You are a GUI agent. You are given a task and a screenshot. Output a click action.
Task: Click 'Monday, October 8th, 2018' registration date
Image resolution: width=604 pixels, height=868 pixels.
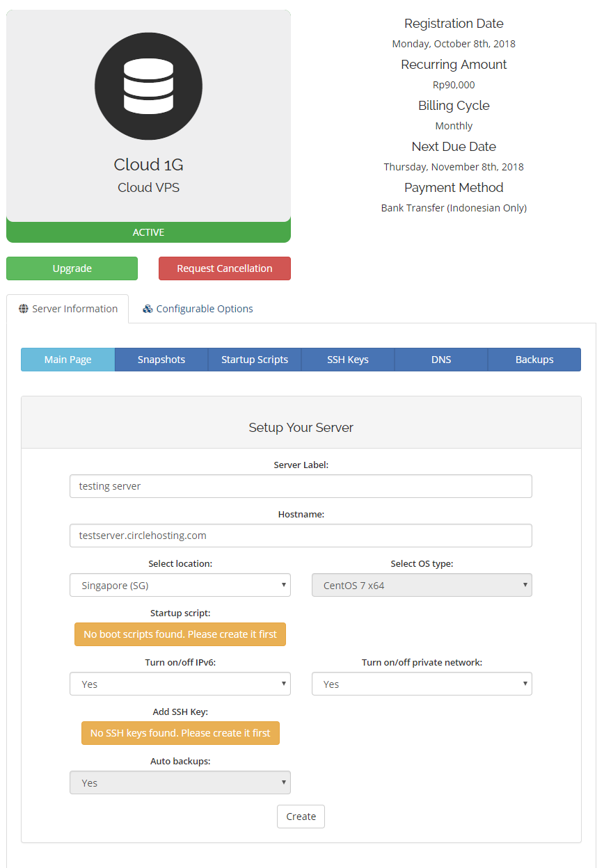pyautogui.click(x=454, y=44)
